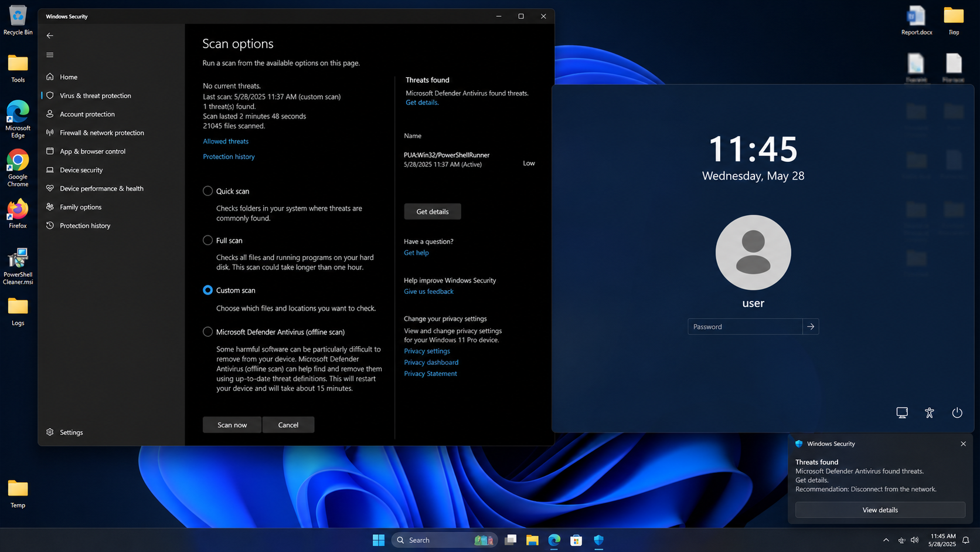The width and height of the screenshot is (980, 552).
Task: Open File Explorer from taskbar
Action: click(x=532, y=540)
